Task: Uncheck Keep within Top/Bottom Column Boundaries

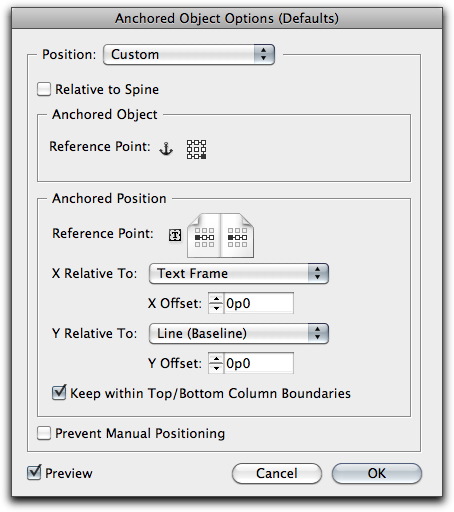Action: pyautogui.click(x=59, y=393)
